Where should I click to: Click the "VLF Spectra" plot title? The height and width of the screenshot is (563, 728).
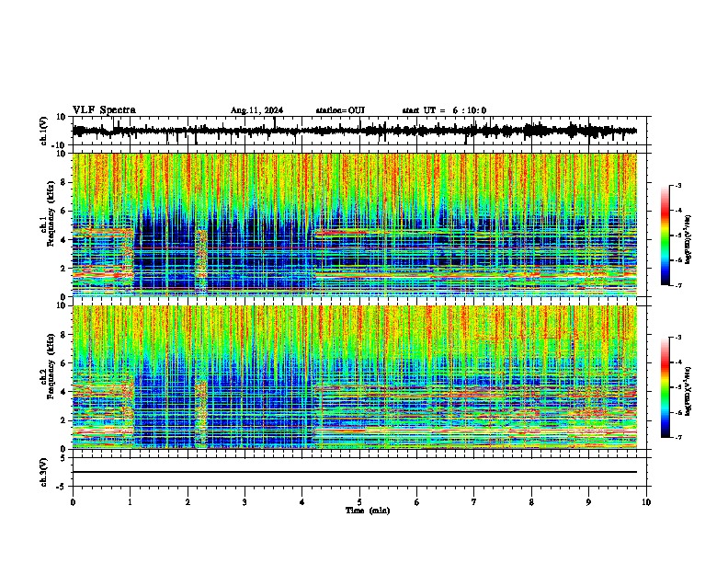coord(104,110)
